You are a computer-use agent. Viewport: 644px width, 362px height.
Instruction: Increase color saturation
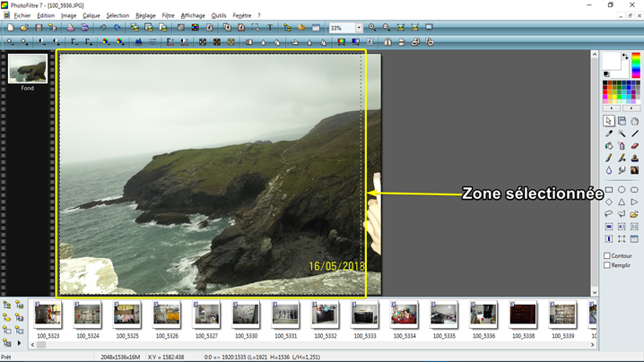tap(120, 42)
